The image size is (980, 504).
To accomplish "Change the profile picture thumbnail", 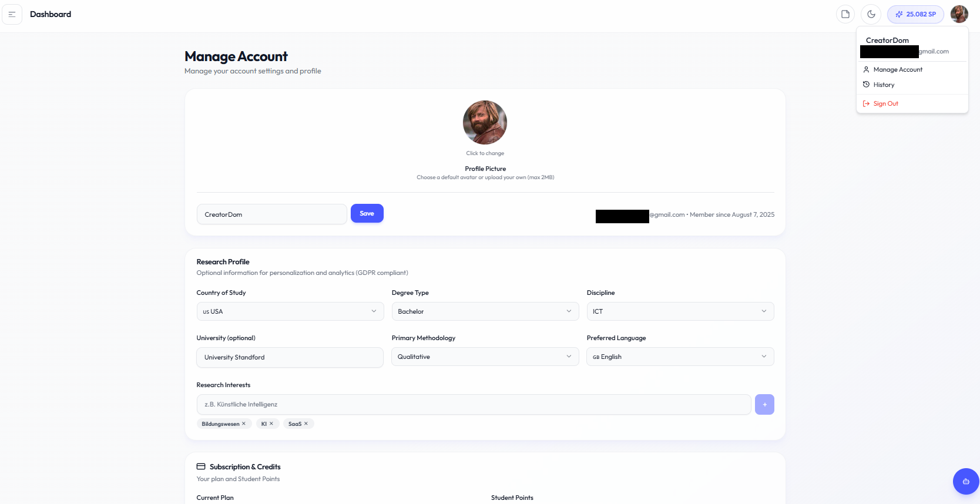I will pos(485,122).
